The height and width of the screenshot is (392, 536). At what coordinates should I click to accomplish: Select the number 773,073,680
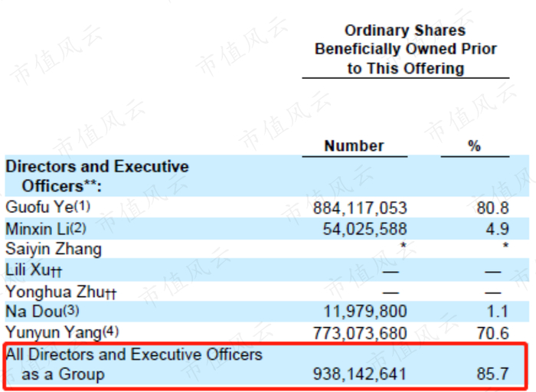pos(360,332)
